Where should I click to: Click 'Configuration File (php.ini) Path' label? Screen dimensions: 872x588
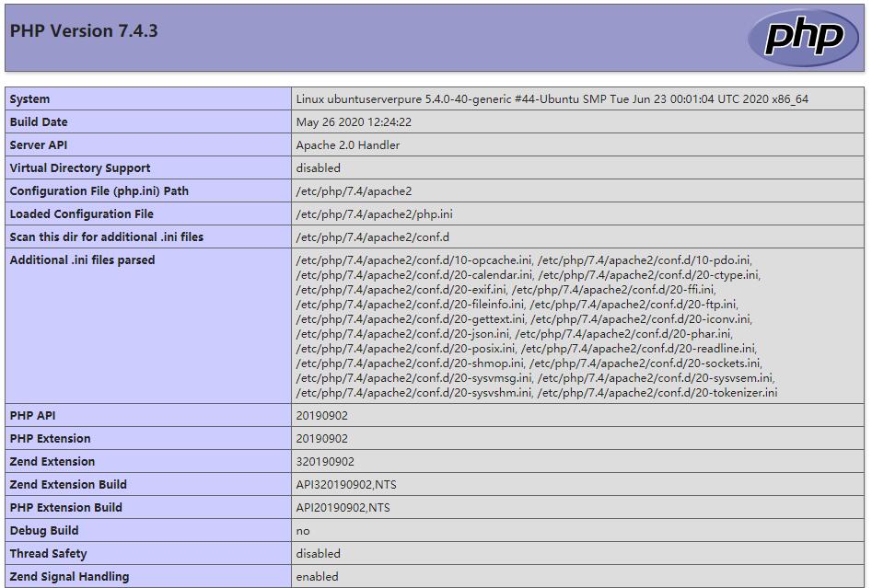[99, 191]
